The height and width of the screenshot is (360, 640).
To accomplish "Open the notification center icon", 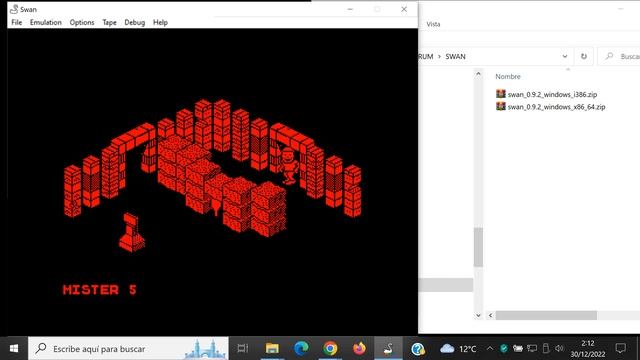I will tap(620, 349).
